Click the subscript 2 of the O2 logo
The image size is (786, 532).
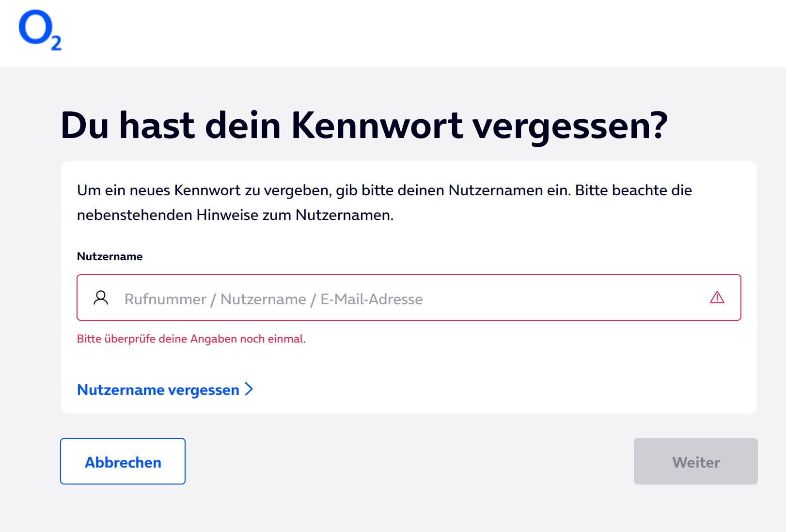pyautogui.click(x=56, y=43)
